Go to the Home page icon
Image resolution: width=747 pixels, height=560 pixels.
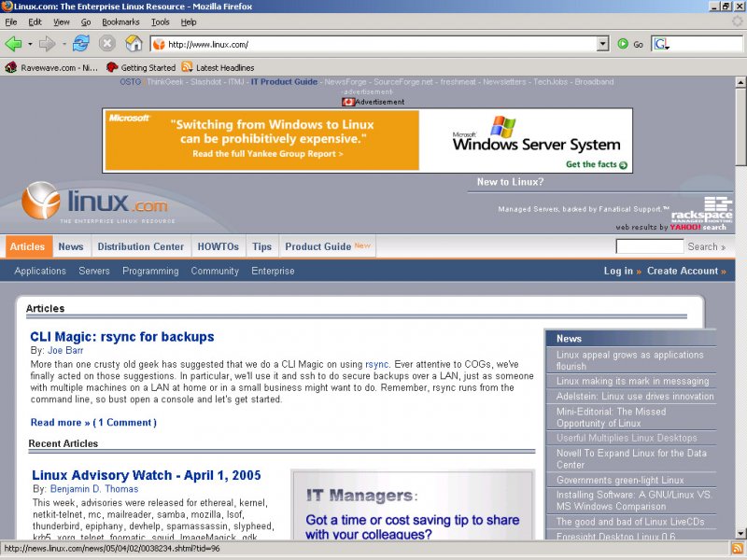pos(134,44)
